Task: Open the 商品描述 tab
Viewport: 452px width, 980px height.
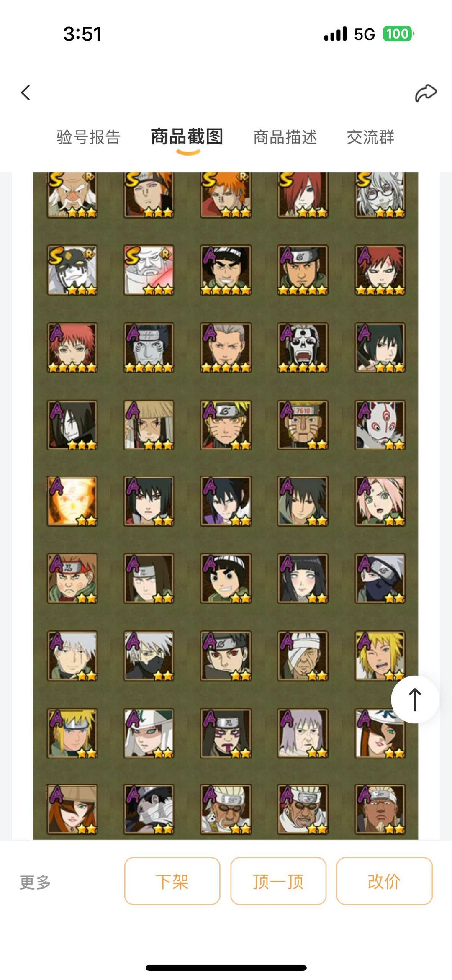Action: (x=285, y=137)
